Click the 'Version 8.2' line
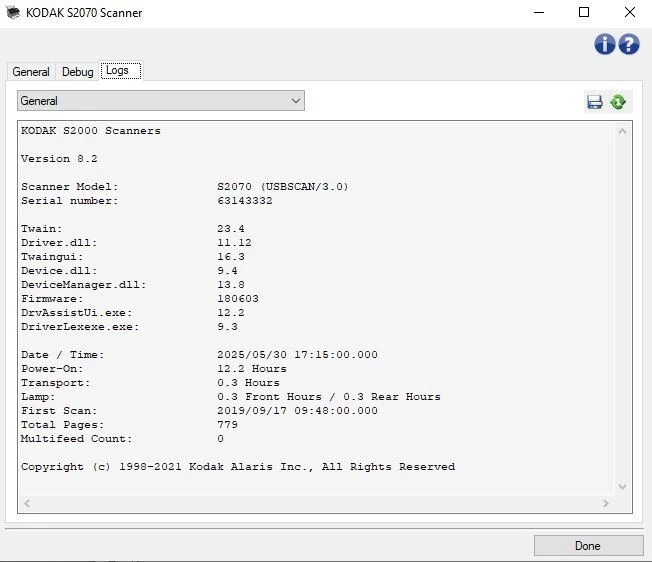This screenshot has width=652, height=562. tap(59, 159)
